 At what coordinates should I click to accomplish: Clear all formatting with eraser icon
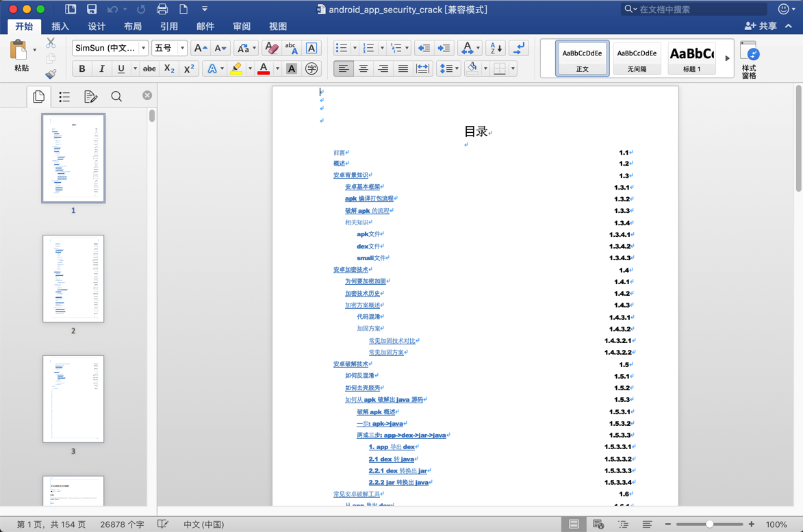271,48
